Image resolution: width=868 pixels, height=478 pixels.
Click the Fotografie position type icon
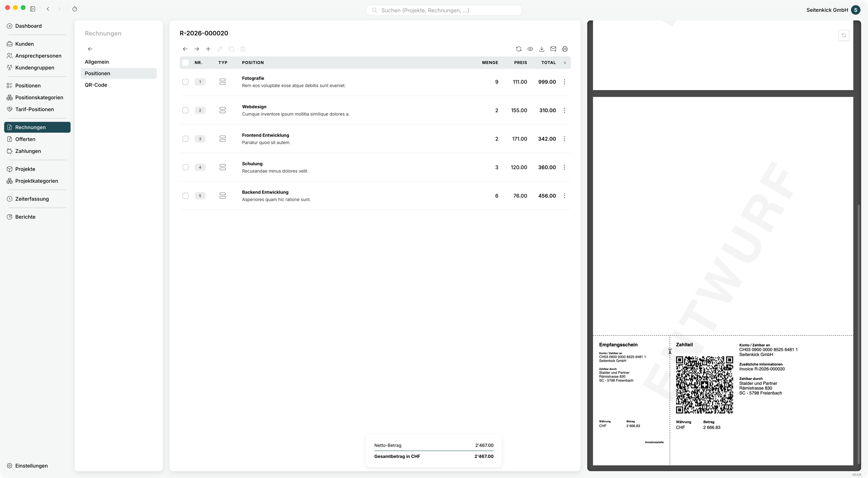click(x=222, y=82)
